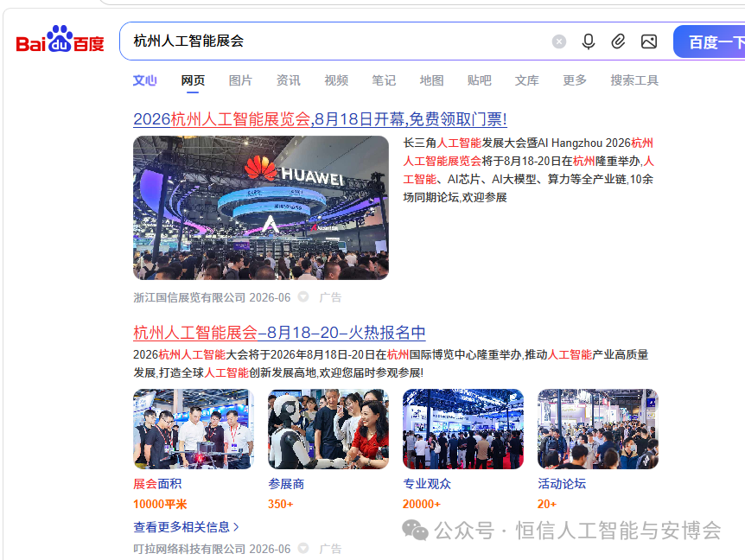Focus the search input field
Screen dimensions: 745x560
(x=333, y=41)
